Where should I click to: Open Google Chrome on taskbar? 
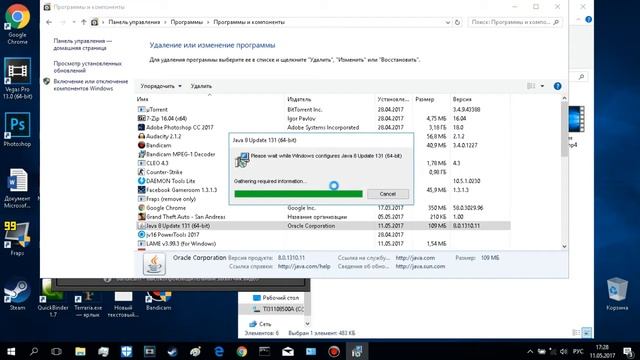(242, 351)
